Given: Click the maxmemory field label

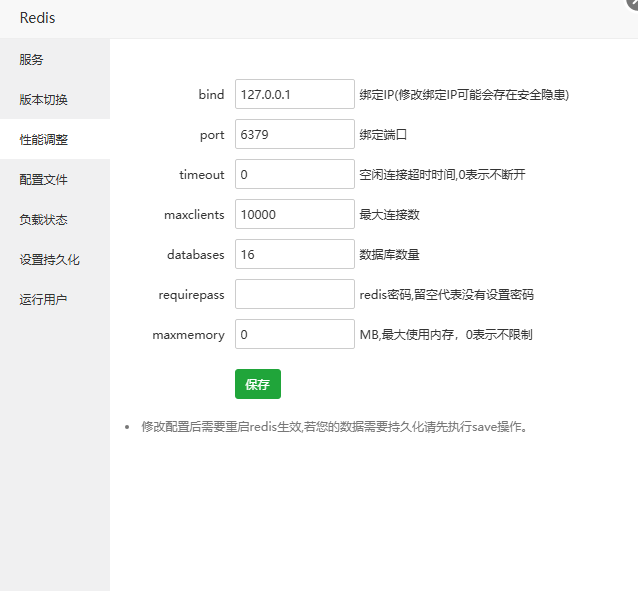Looking at the screenshot, I should pyautogui.click(x=188, y=335).
